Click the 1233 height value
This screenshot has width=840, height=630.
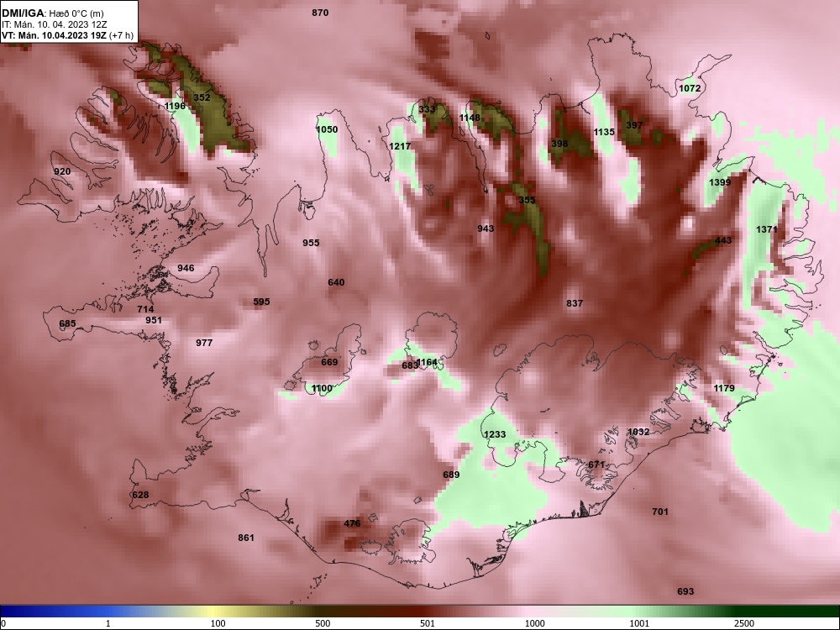[x=495, y=434]
